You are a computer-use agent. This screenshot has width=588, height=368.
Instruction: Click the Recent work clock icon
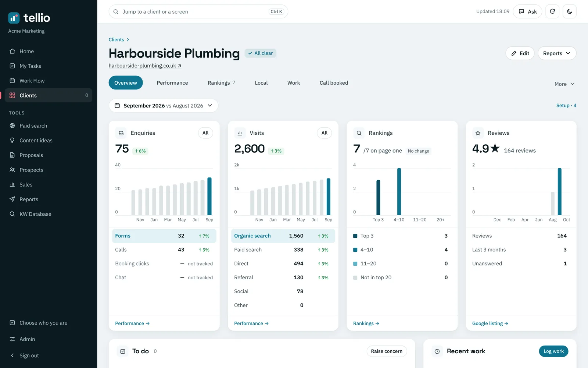[437, 351]
